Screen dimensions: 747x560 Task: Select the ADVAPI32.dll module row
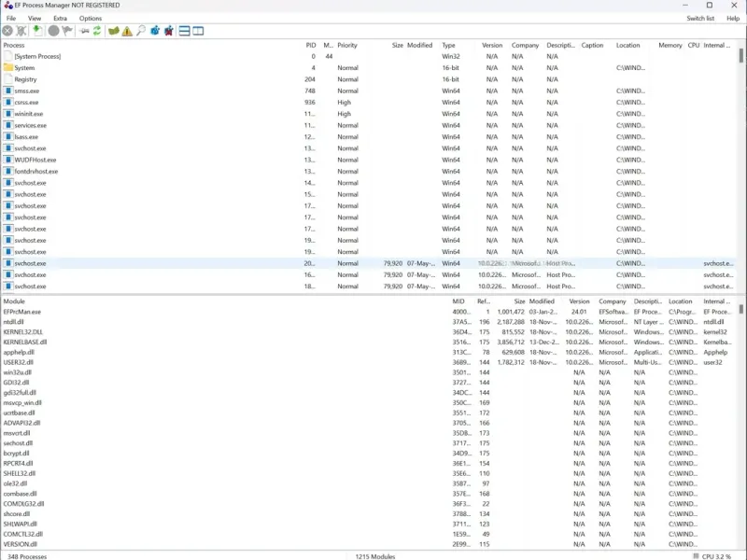(x=369, y=423)
